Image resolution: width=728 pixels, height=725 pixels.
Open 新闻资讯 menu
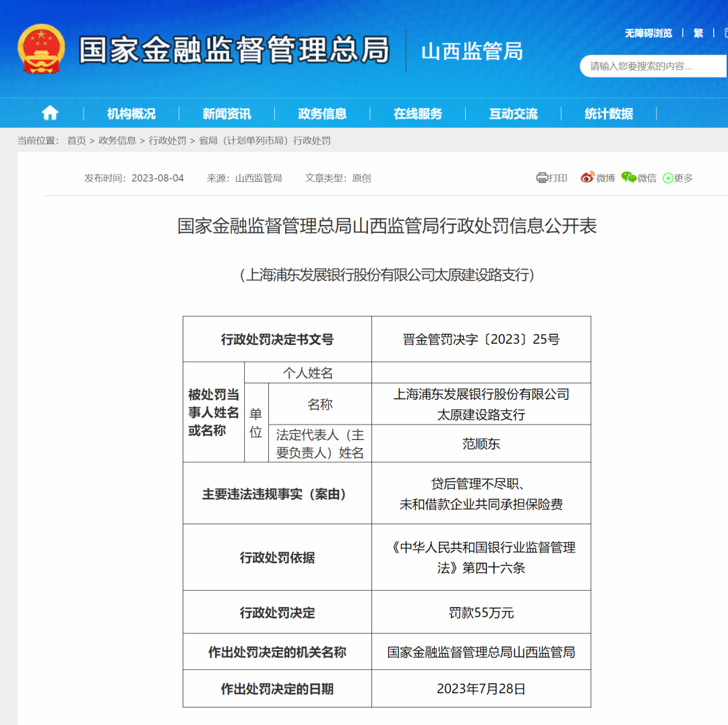coord(226,114)
